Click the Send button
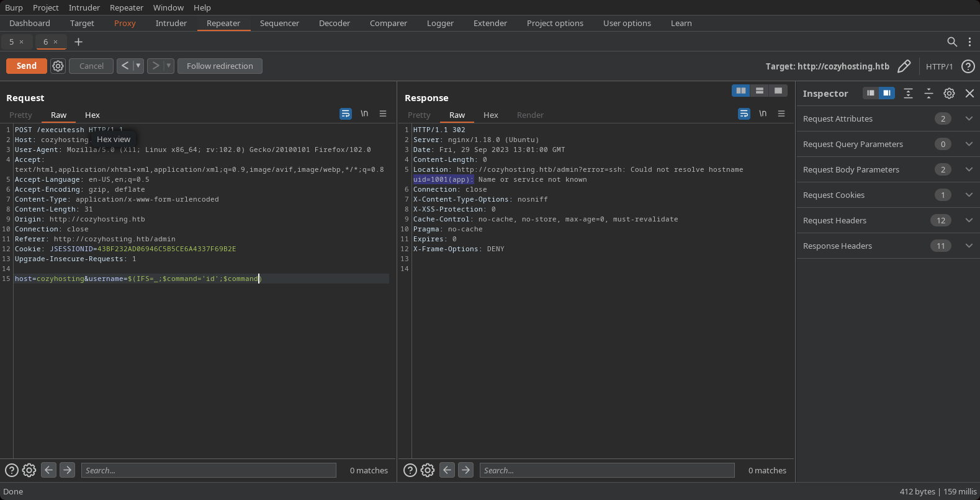Screen dimensions: 980x500 pos(27,66)
